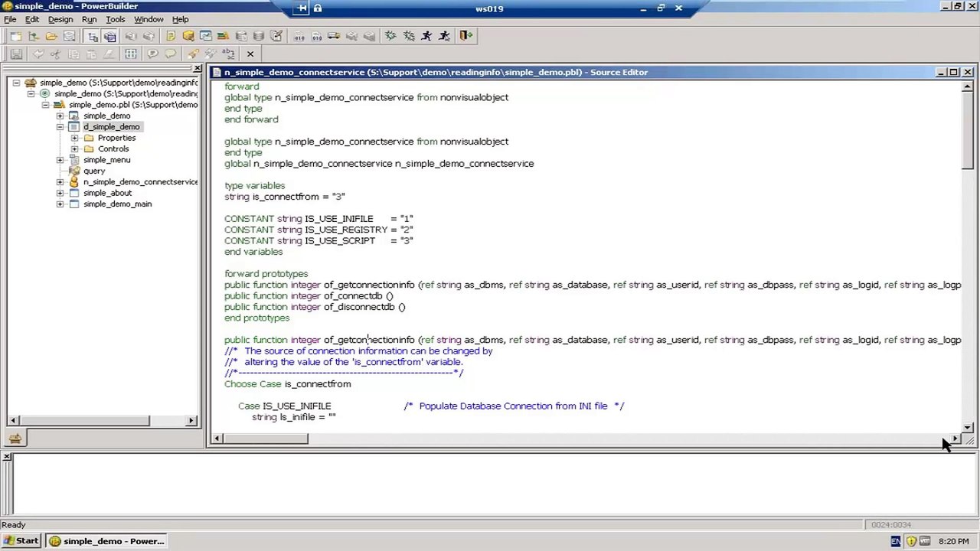The width and height of the screenshot is (980, 551).
Task: Click the Exit door icon
Action: coord(465,36)
